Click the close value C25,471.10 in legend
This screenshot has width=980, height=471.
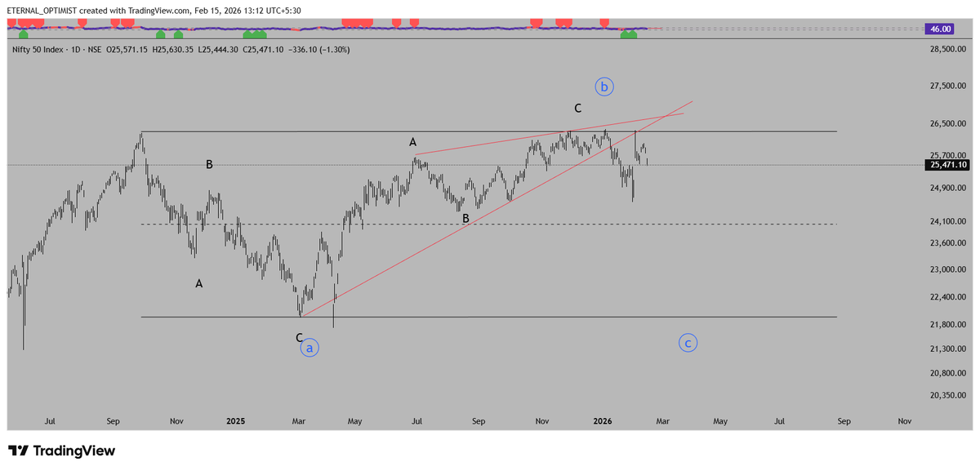tap(264, 50)
